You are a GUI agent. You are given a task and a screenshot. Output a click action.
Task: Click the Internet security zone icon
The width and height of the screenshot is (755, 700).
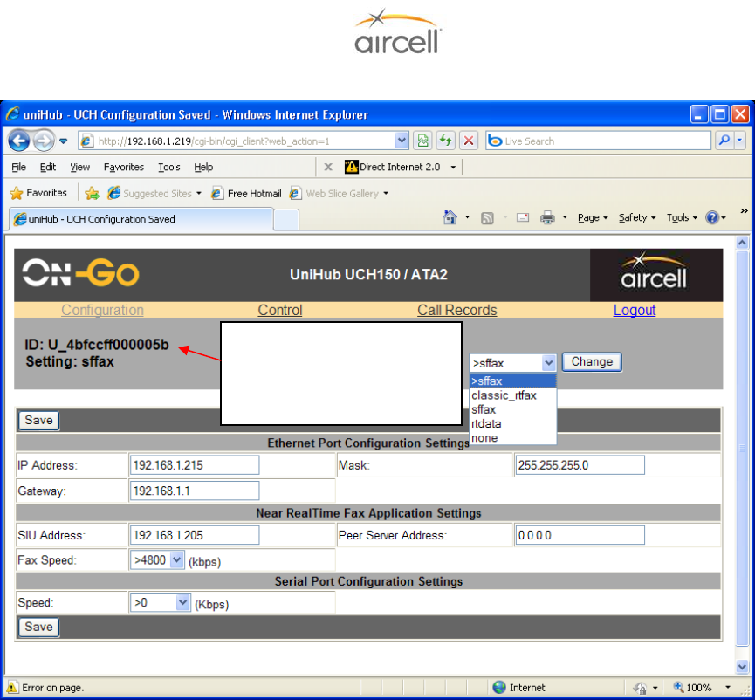(x=499, y=687)
